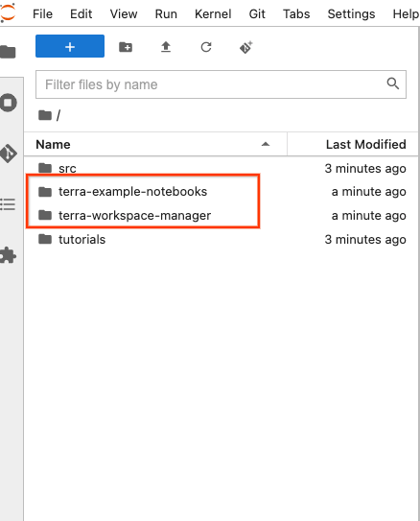Sort files by Last Modified column
This screenshot has width=420, height=521.
[x=353, y=144]
